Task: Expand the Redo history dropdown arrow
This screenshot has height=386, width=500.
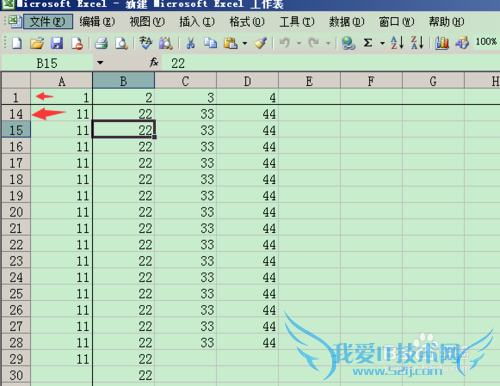Action: (x=328, y=43)
